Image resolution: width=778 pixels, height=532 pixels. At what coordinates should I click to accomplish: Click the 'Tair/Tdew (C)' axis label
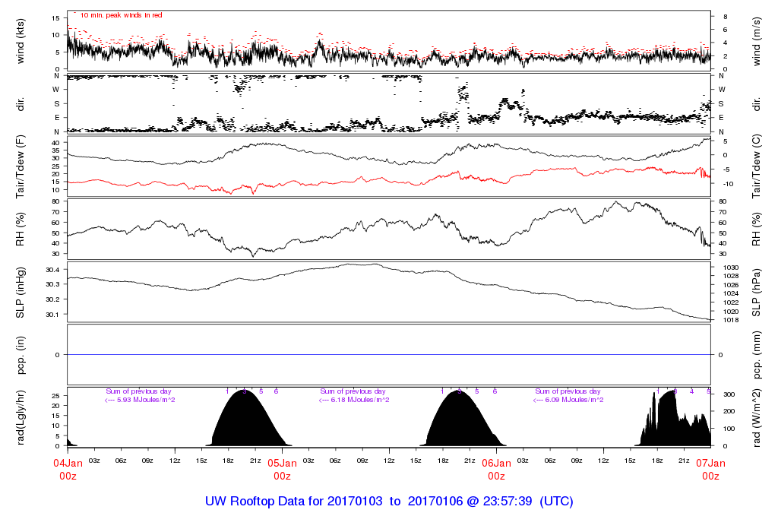757,164
